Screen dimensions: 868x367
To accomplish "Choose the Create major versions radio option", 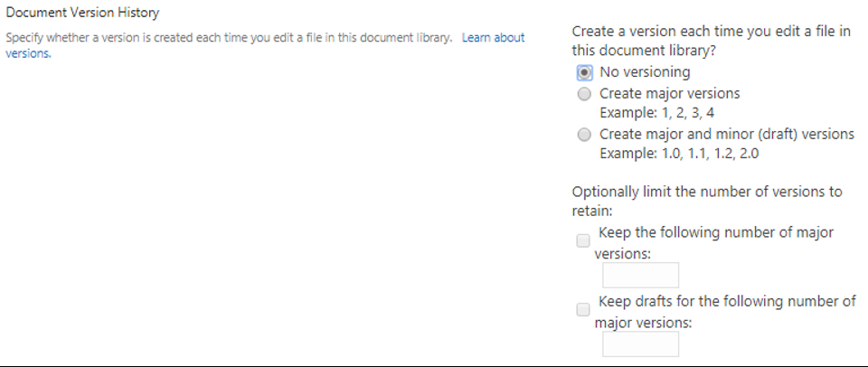I will pos(584,94).
